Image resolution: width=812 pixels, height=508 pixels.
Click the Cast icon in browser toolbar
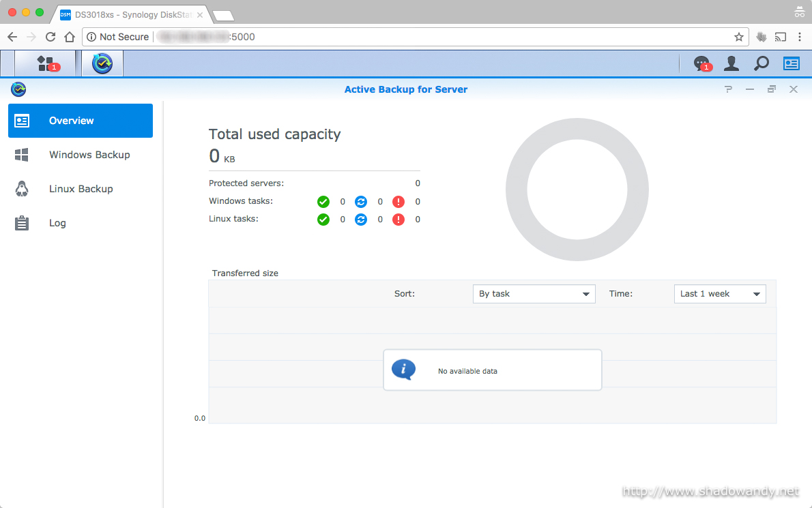click(x=781, y=37)
